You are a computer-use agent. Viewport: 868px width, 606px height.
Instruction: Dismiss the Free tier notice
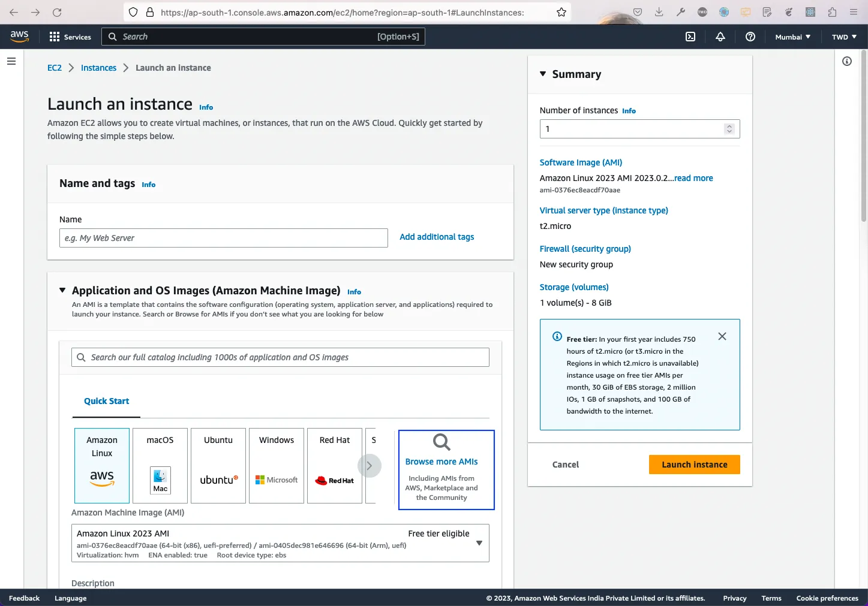tap(722, 336)
